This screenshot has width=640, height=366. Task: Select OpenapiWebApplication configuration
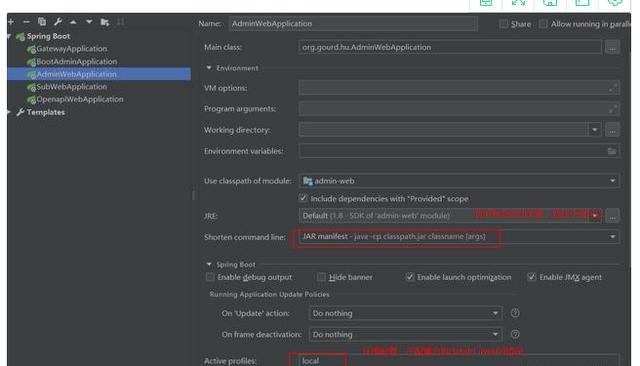point(80,100)
